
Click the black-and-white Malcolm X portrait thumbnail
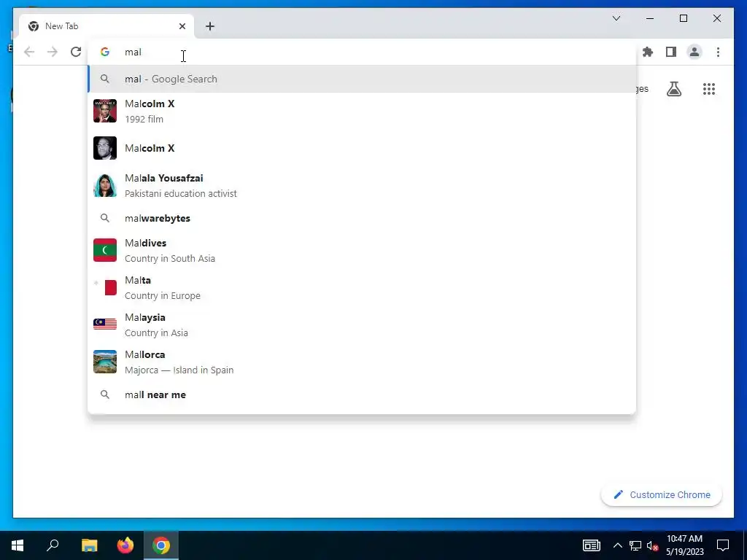tap(105, 148)
